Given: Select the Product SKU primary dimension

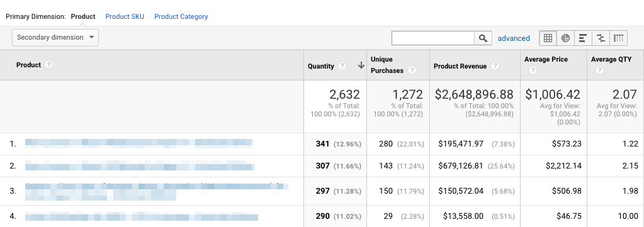Looking at the screenshot, I should 125,17.
